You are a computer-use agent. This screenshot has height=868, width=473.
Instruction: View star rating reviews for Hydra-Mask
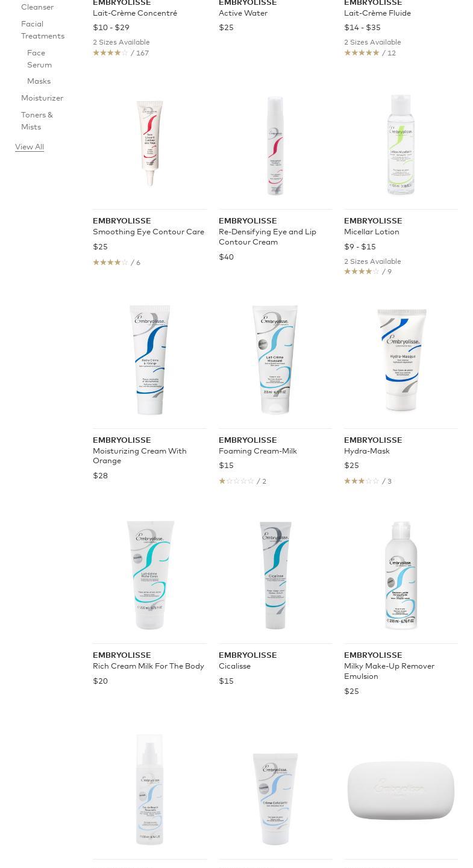(368, 481)
